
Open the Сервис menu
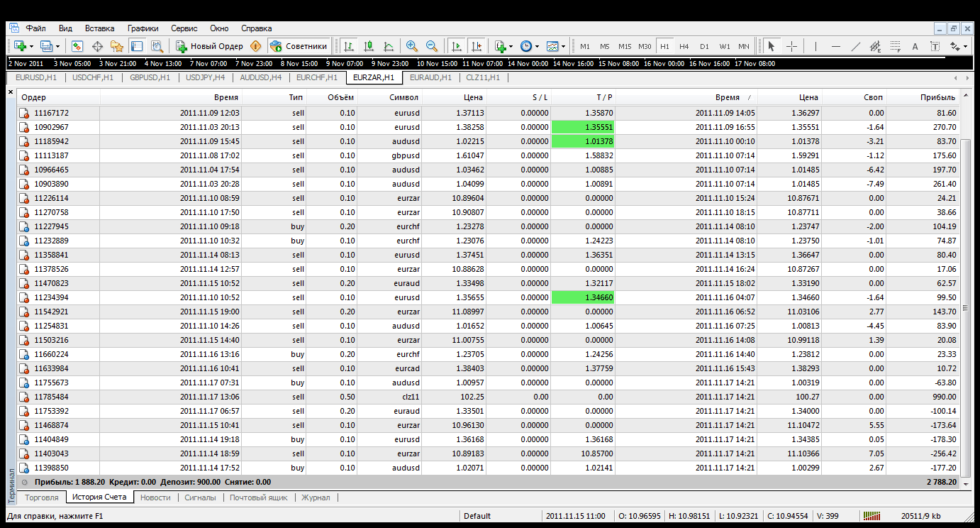[184, 28]
